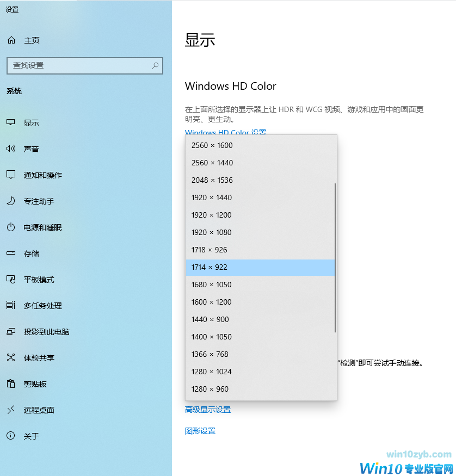Click Notifications & actions (通知和操作) icon
The image size is (456, 476).
(11, 175)
